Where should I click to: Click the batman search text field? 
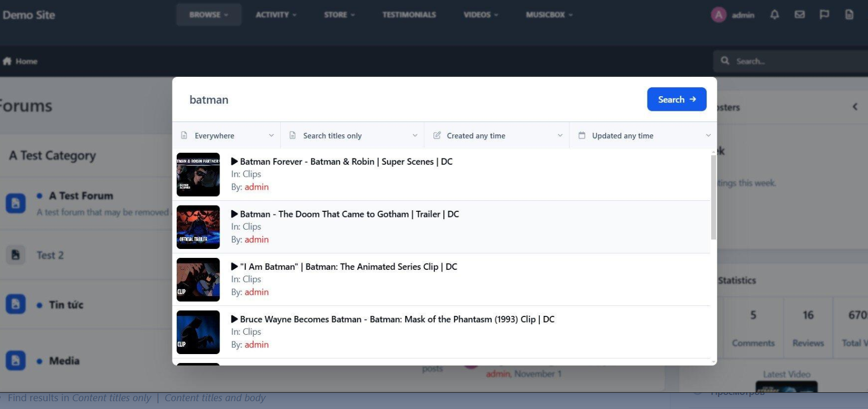(x=410, y=99)
